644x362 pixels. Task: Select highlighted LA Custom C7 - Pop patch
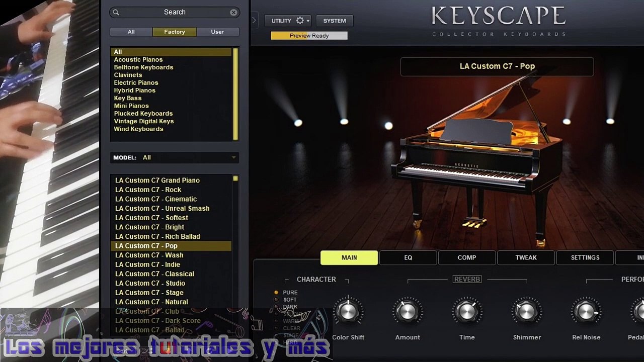pyautogui.click(x=171, y=246)
